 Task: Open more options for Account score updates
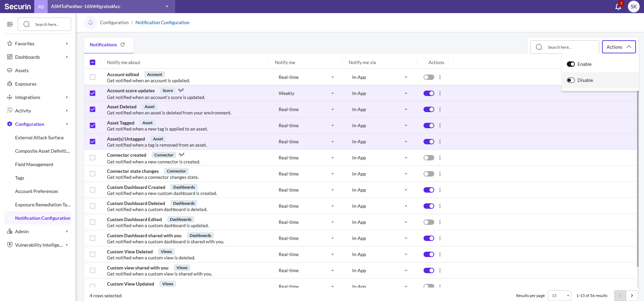click(x=440, y=93)
